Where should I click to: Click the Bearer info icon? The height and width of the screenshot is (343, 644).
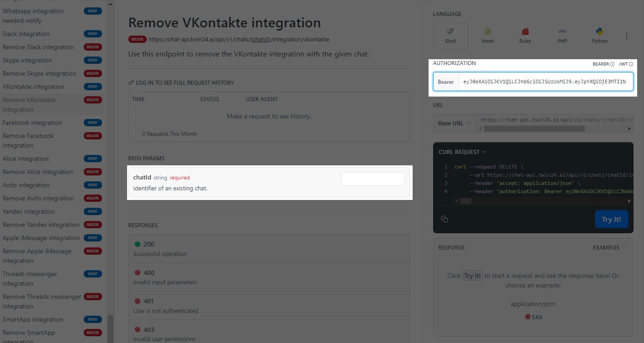[612, 64]
